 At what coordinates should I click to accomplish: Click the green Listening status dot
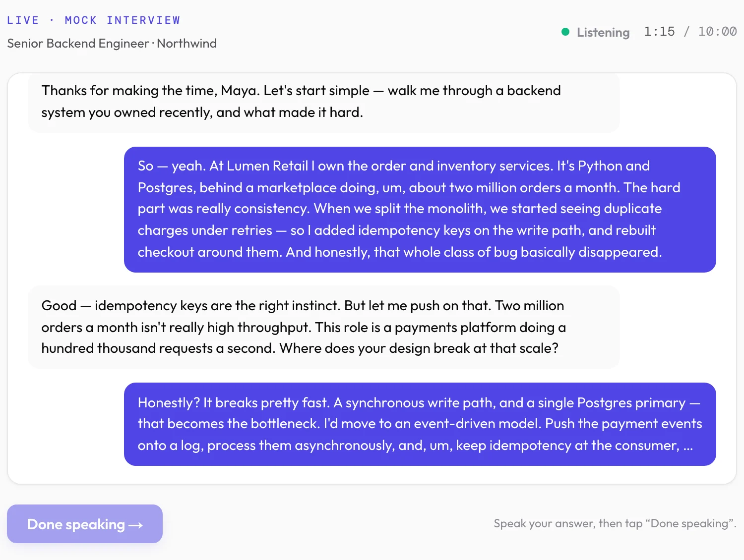point(565,32)
